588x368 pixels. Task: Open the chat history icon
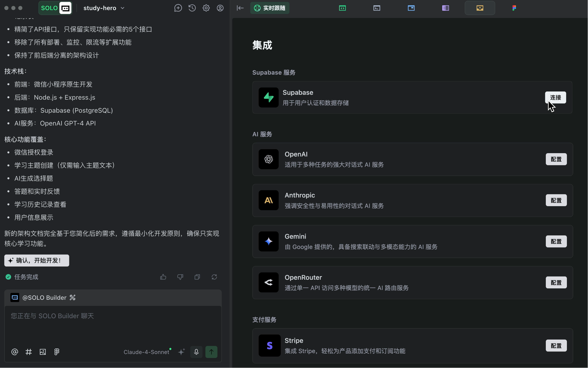192,8
